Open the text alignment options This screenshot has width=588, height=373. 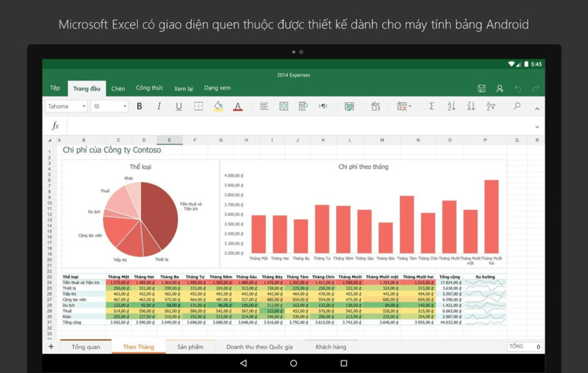pos(264,106)
